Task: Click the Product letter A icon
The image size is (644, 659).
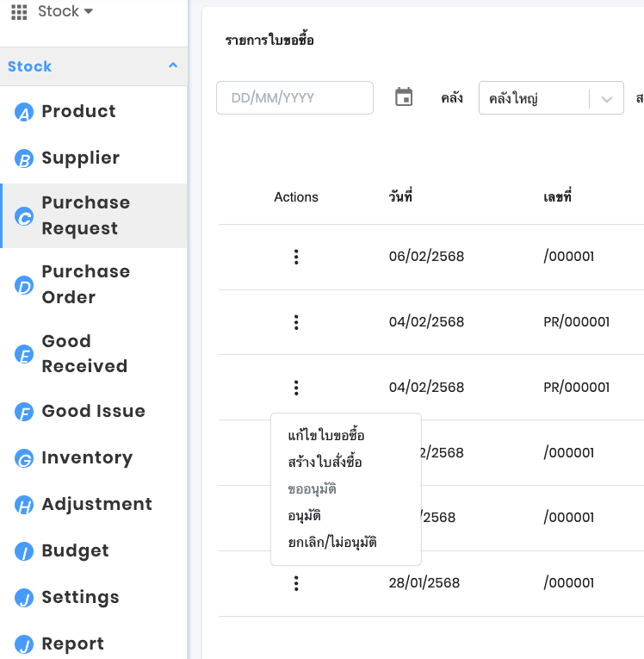Action: pos(24,112)
